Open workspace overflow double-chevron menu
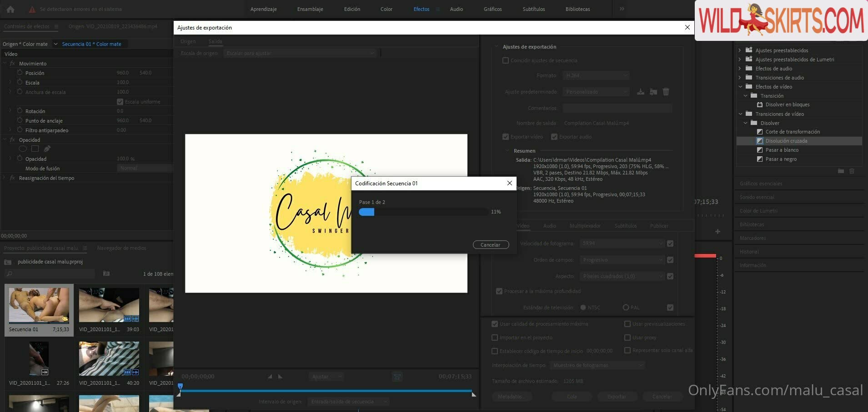Image resolution: width=868 pixels, height=412 pixels. pyautogui.click(x=622, y=9)
